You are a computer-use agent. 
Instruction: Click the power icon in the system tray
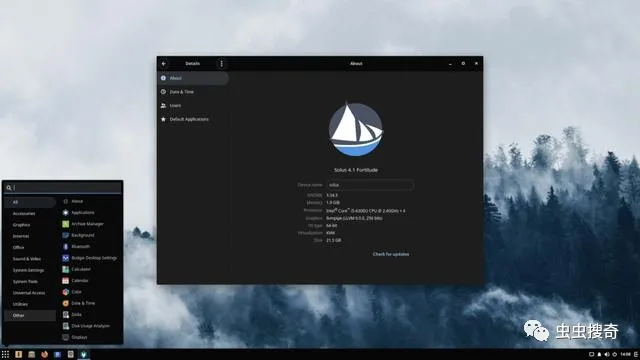(x=615, y=354)
